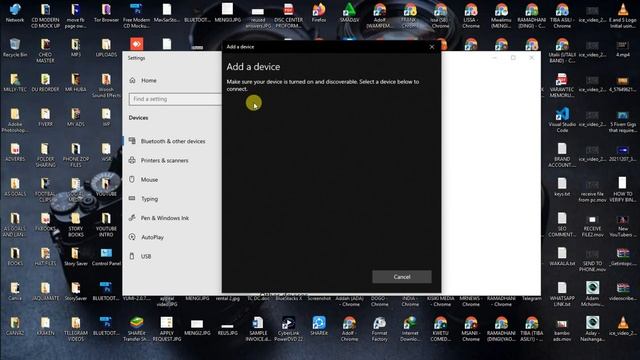Select the Tor Browser desktop shortcut
Screen dimensions: 640x360
(106, 13)
